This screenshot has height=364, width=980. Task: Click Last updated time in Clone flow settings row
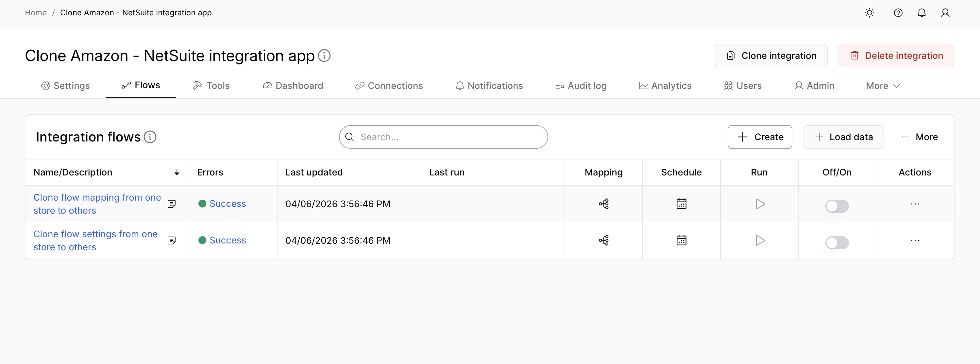pyautogui.click(x=338, y=240)
